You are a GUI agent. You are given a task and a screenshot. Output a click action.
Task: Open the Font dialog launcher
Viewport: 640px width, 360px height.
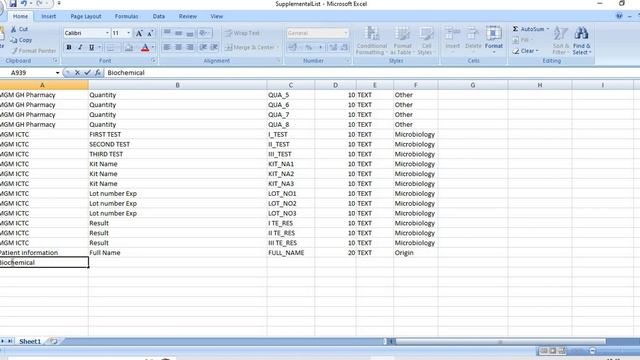(x=153, y=60)
